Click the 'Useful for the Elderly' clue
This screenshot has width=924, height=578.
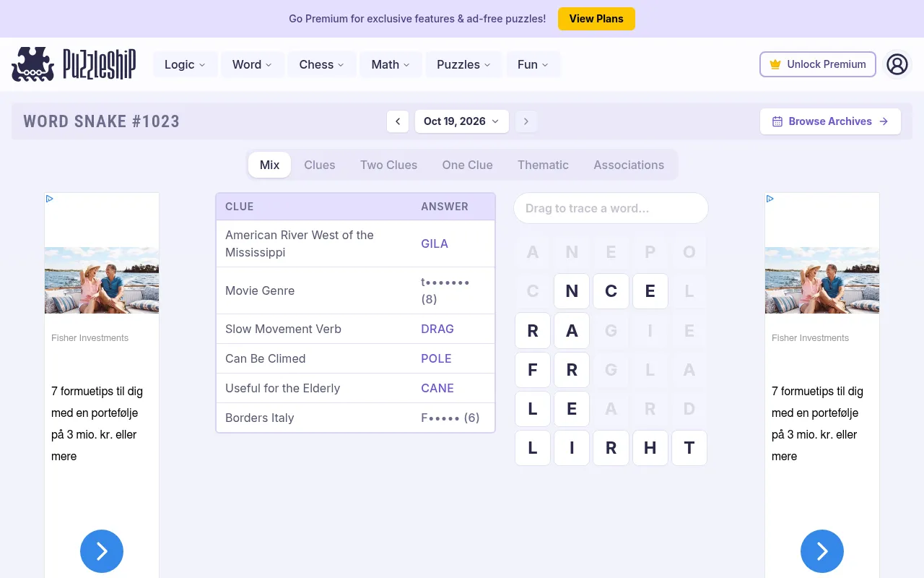pos(283,388)
